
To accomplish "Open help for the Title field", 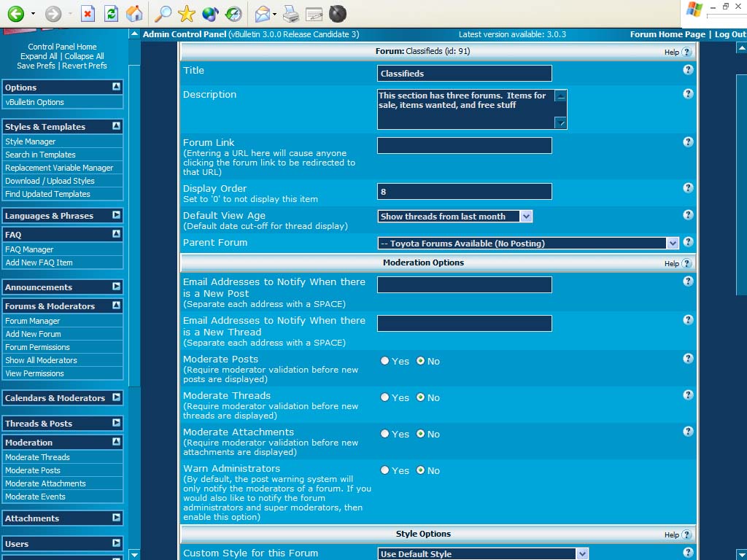I will (x=688, y=70).
